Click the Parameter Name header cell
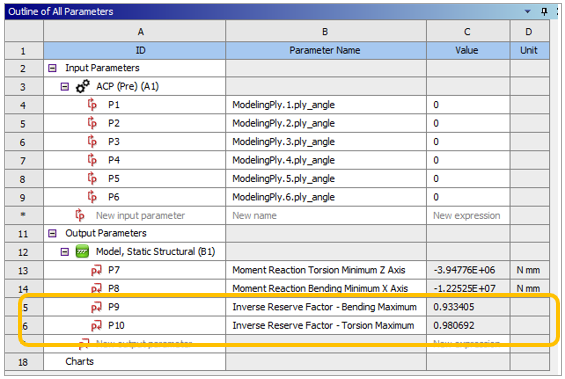This screenshot has height=379, width=565. click(x=326, y=50)
